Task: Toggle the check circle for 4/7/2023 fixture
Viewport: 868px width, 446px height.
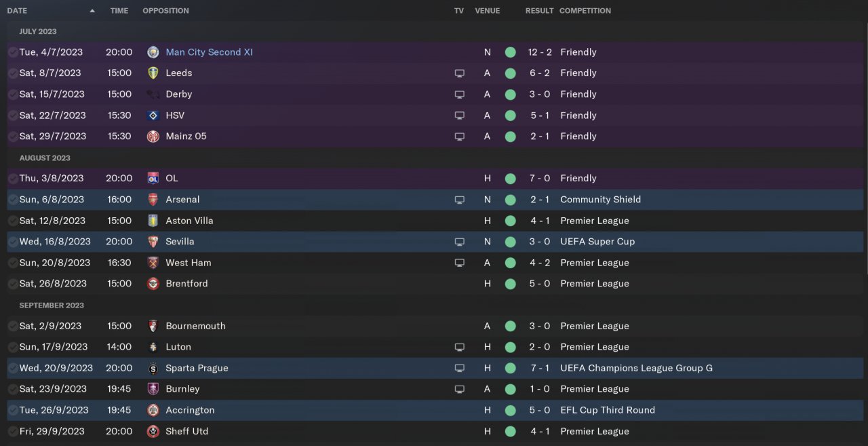Action: [x=13, y=52]
